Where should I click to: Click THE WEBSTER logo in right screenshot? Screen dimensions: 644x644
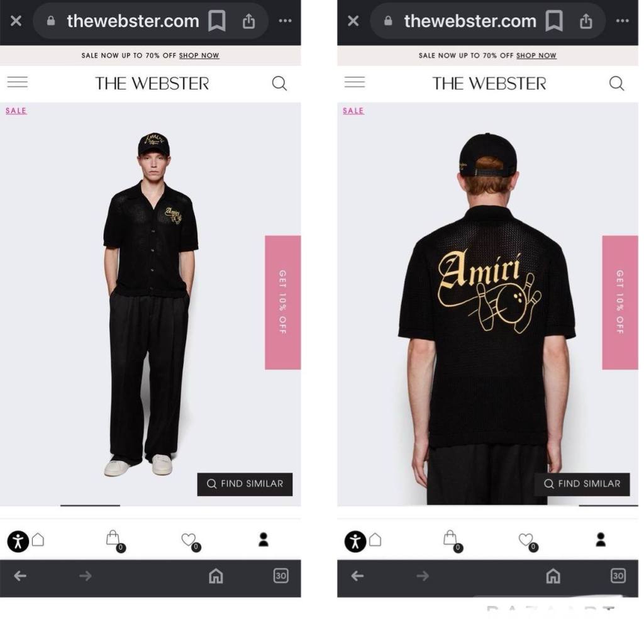pyautogui.click(x=489, y=84)
